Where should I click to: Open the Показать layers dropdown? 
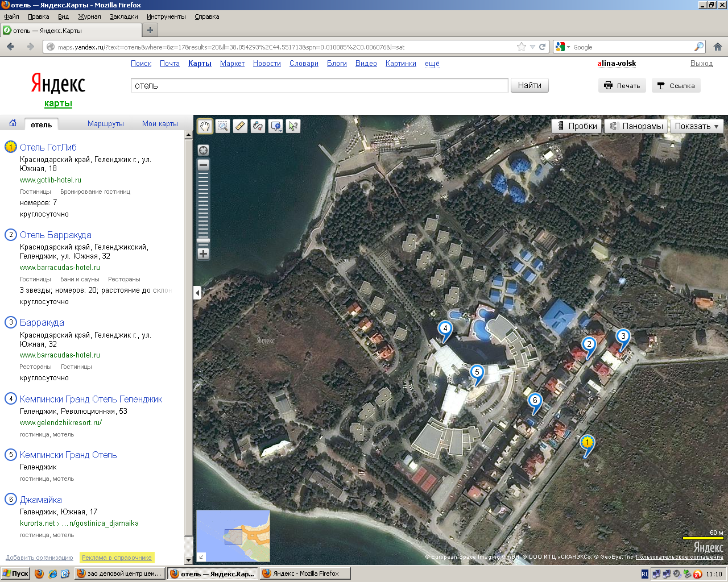coord(697,126)
